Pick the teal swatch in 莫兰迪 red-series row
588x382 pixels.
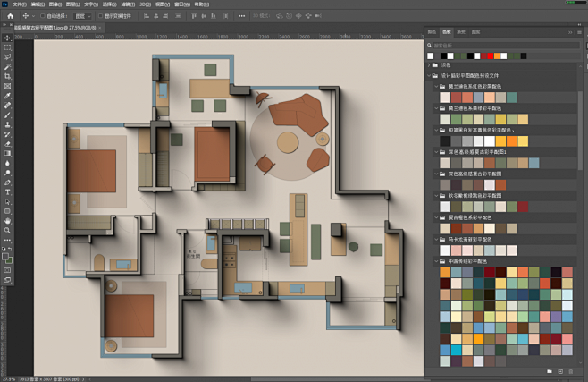(x=512, y=98)
